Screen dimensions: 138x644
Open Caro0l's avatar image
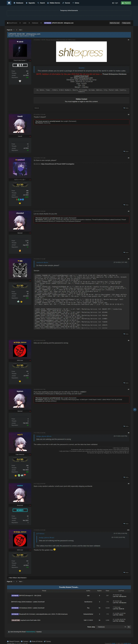point(20,126)
